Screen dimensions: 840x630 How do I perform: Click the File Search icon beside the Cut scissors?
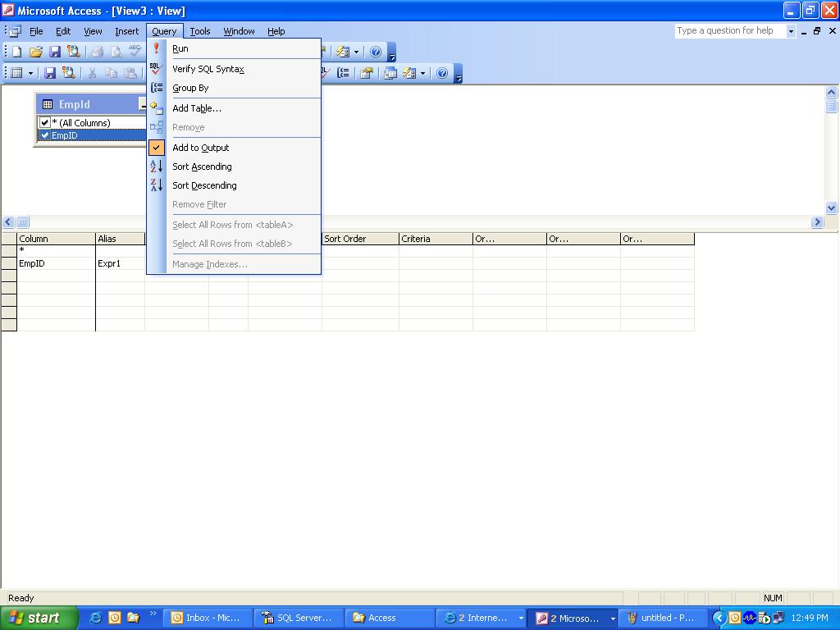[x=69, y=73]
